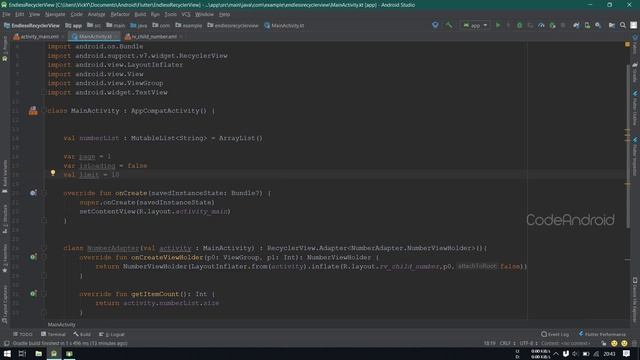Click the getItemCount override gutter icon
640x360 pixels.
33,293
